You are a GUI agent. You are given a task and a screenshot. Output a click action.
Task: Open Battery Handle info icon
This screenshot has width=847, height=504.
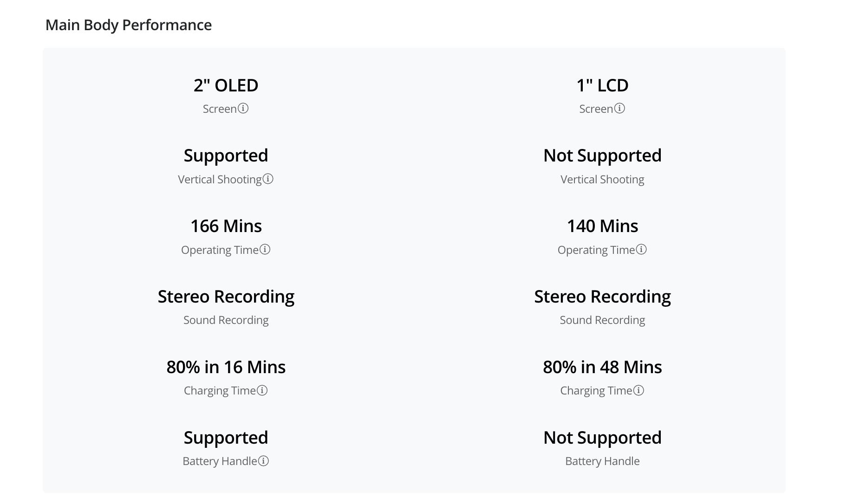tap(264, 461)
